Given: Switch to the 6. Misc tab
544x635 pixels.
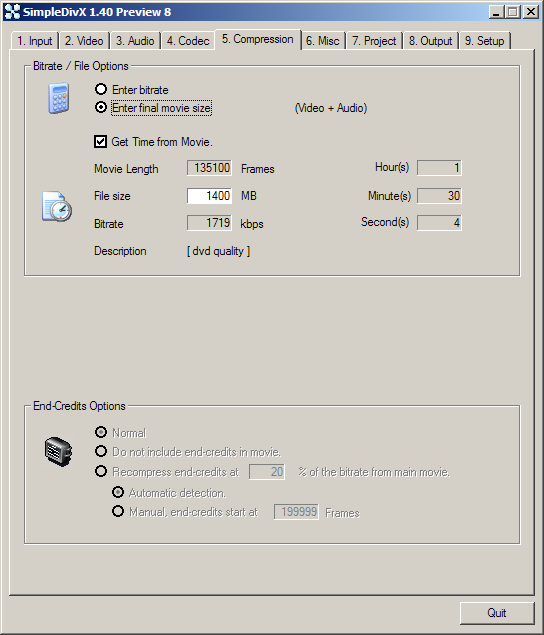Looking at the screenshot, I should click(323, 41).
